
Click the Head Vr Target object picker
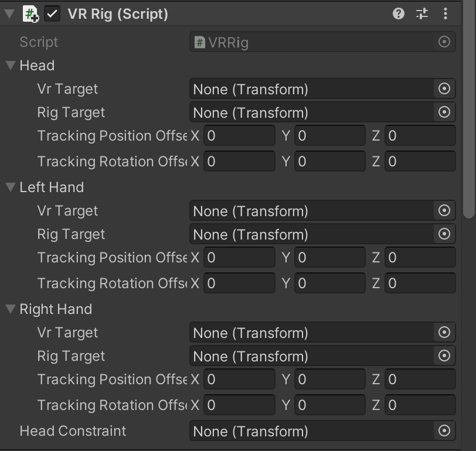[444, 89]
